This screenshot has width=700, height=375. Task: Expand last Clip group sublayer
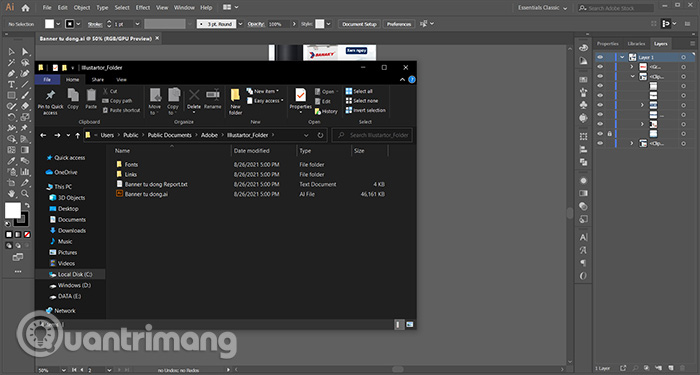coord(632,143)
